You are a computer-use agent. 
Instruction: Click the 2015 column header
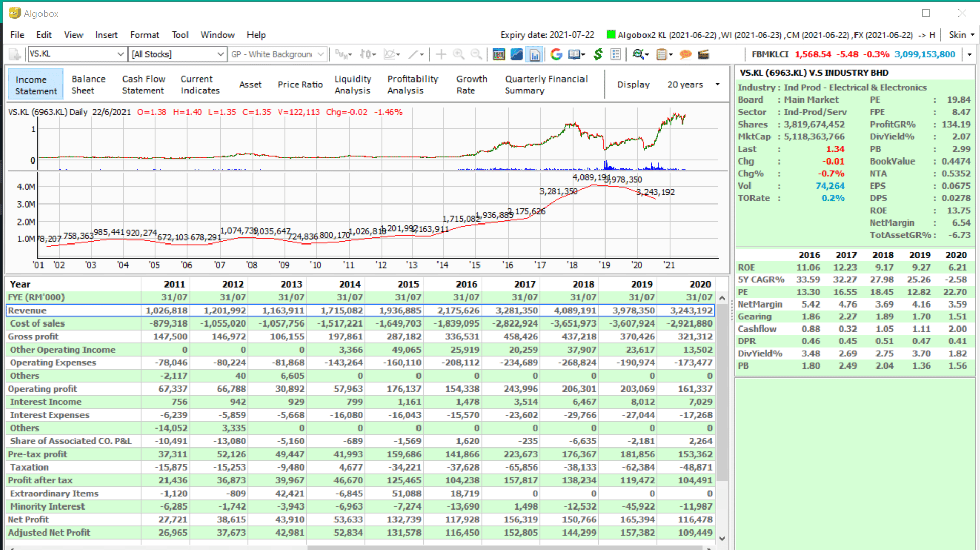408,284
